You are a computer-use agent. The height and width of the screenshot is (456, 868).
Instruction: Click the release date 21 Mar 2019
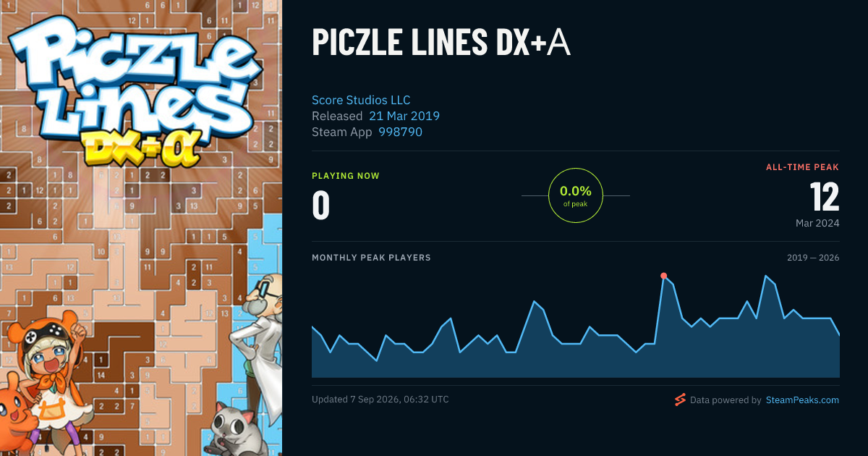[x=404, y=116]
